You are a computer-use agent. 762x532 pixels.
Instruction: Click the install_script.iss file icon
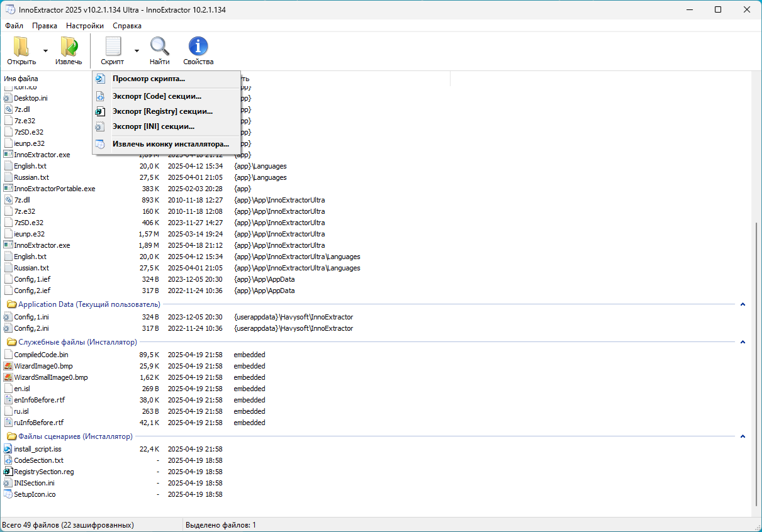[8, 449]
